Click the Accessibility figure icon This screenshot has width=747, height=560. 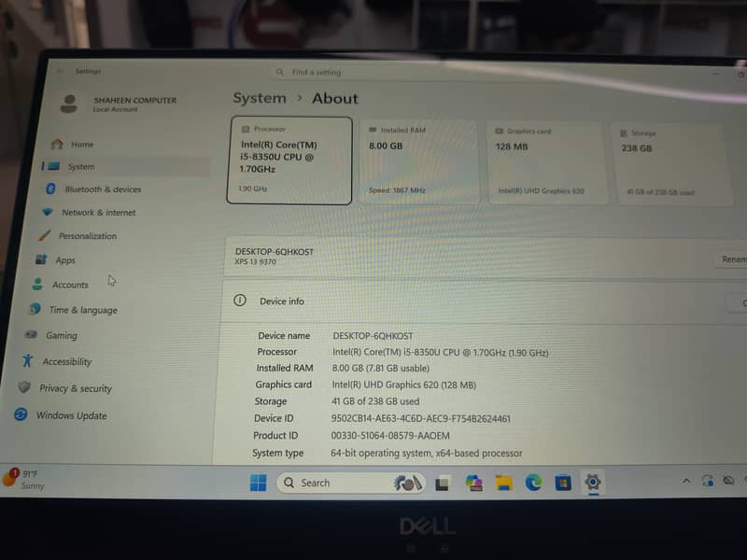pos(28,360)
